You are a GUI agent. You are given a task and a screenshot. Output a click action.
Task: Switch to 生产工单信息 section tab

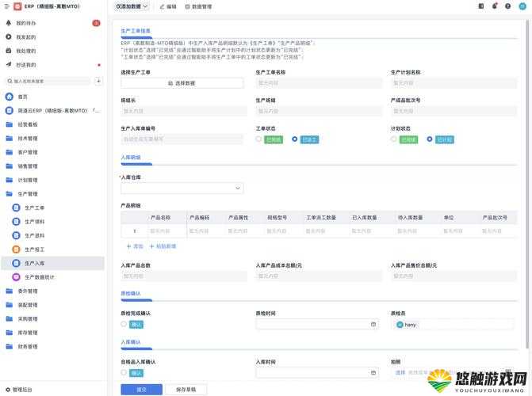[x=136, y=31]
